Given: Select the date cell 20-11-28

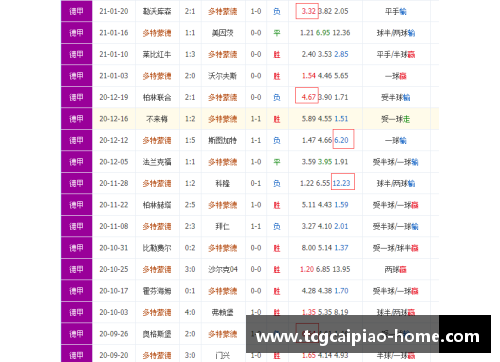Looking at the screenshot, I should point(114,183).
